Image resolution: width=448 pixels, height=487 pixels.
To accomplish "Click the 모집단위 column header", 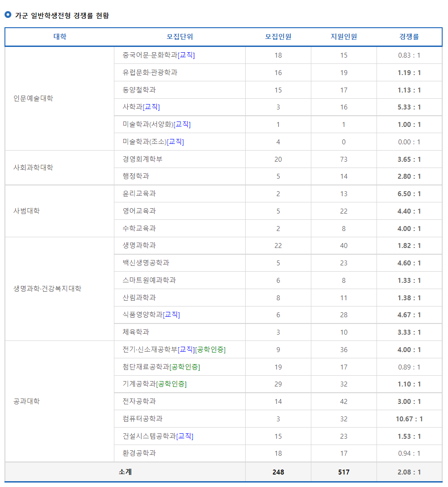I will (180, 37).
